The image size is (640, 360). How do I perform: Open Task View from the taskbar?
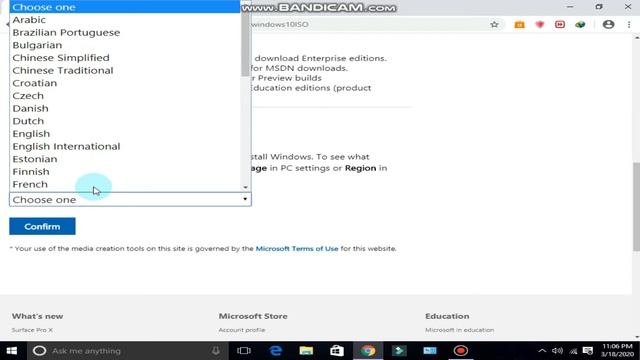click(x=244, y=351)
